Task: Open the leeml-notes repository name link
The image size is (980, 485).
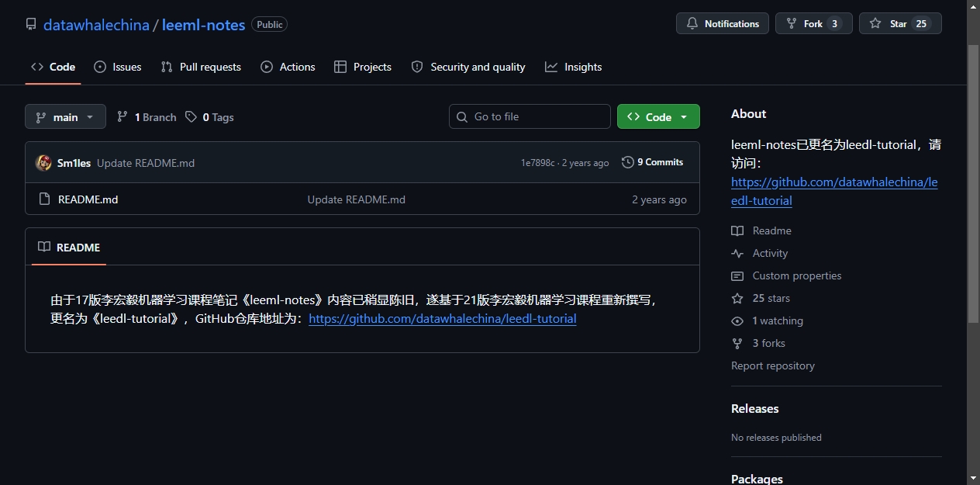Action: (x=203, y=25)
